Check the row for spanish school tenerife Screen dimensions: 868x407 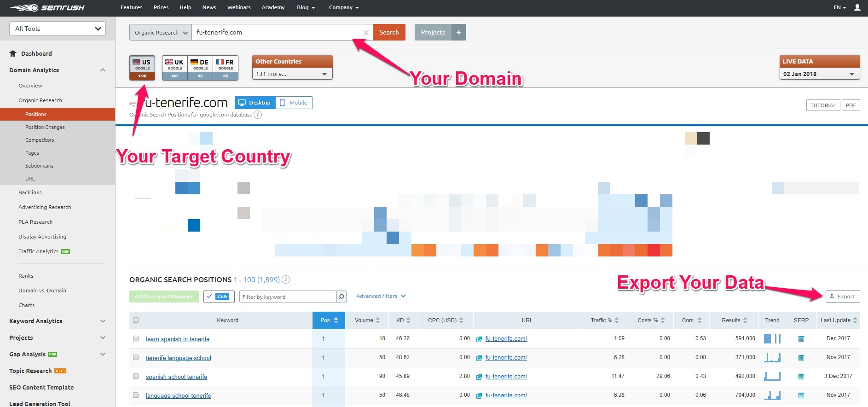point(136,376)
